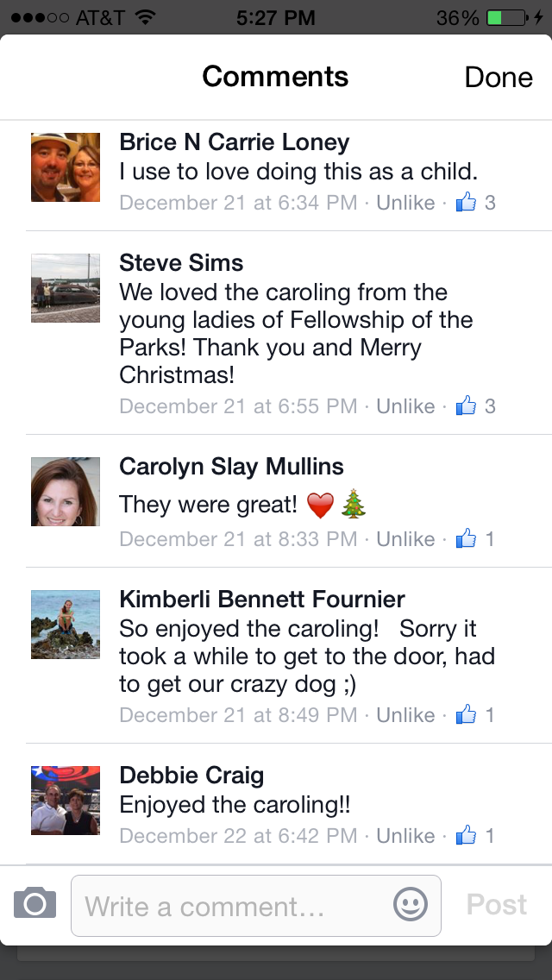552x980 pixels.
Task: Focus the Write a comment field
Action: [x=233, y=906]
